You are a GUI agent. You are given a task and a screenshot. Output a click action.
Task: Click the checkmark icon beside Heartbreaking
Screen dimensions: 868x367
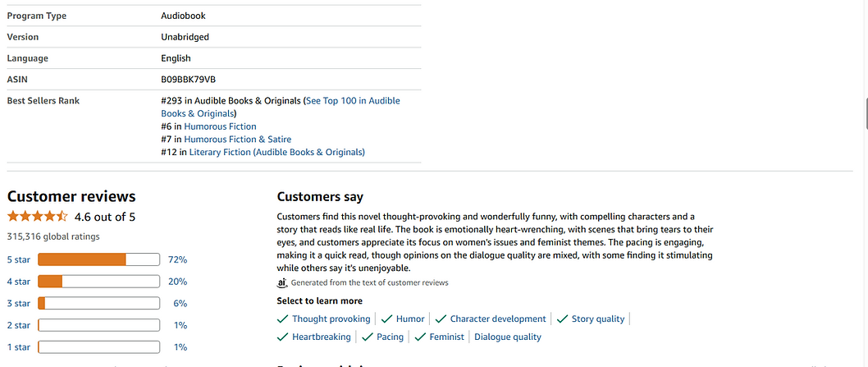tap(283, 337)
